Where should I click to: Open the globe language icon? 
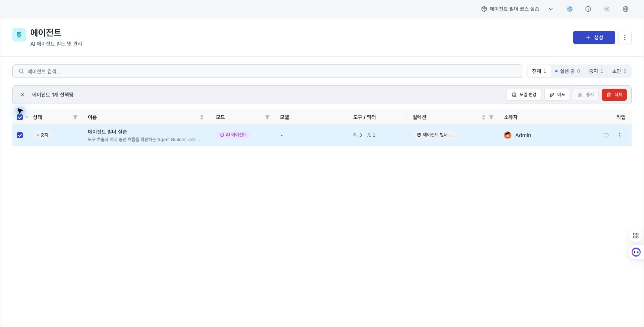(626, 9)
